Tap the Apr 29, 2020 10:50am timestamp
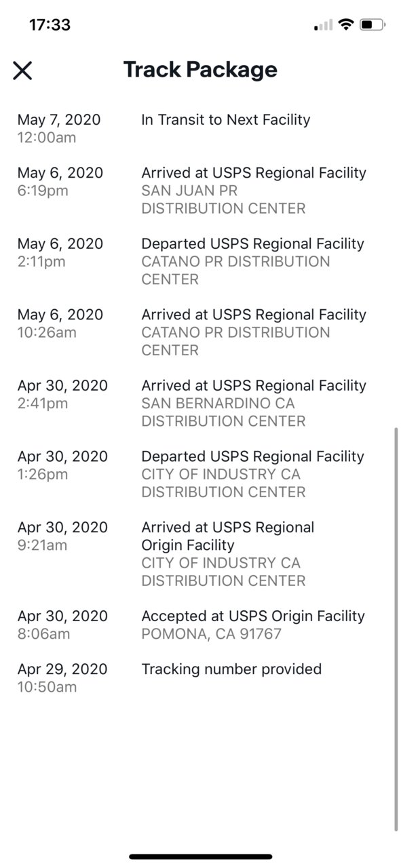This screenshot has width=401, height=868. point(62,678)
